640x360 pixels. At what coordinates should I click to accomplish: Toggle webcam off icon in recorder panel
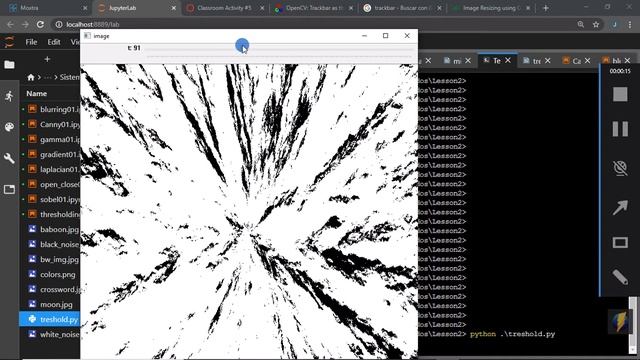pos(620,168)
